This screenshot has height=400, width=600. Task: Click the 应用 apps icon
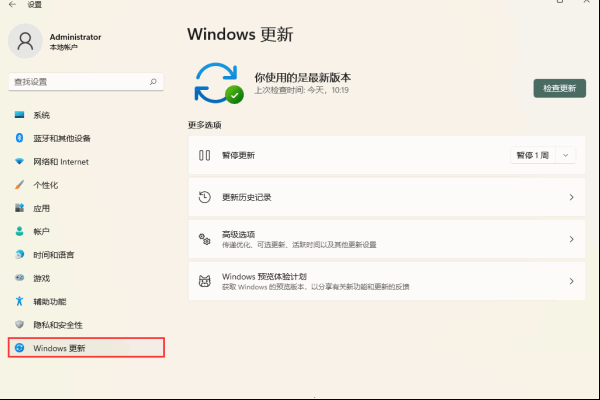click(x=20, y=208)
